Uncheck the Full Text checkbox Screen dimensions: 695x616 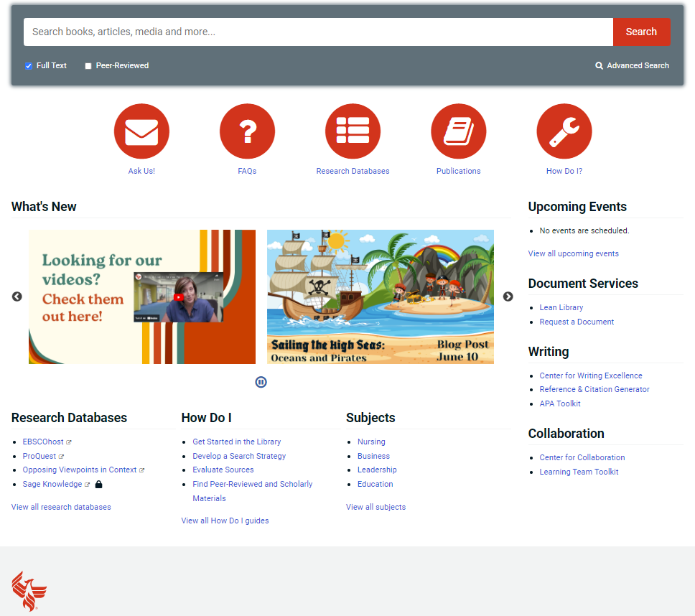(28, 65)
